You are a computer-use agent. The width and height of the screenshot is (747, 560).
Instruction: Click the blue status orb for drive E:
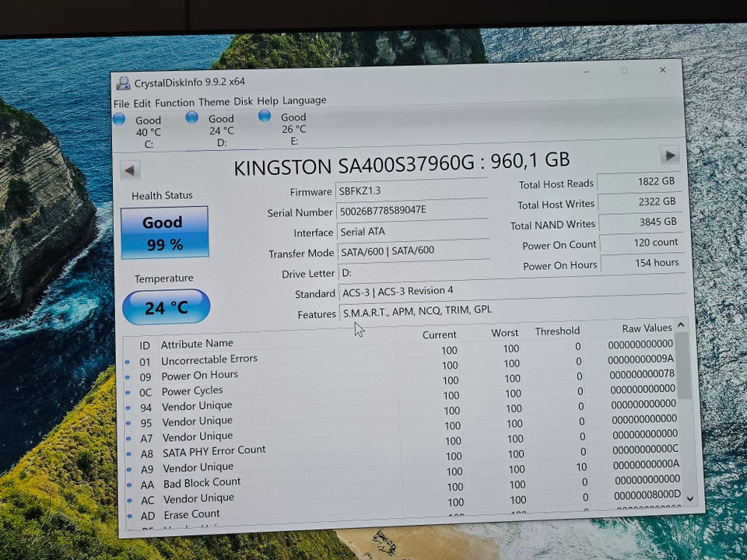click(265, 115)
